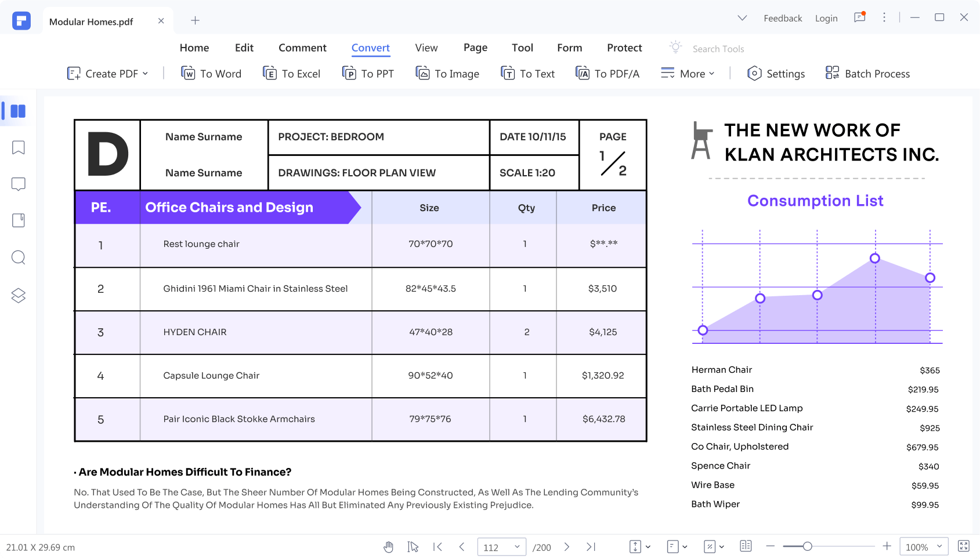Jump to the last page
Viewport: 980px width, 559px height.
[x=591, y=546]
